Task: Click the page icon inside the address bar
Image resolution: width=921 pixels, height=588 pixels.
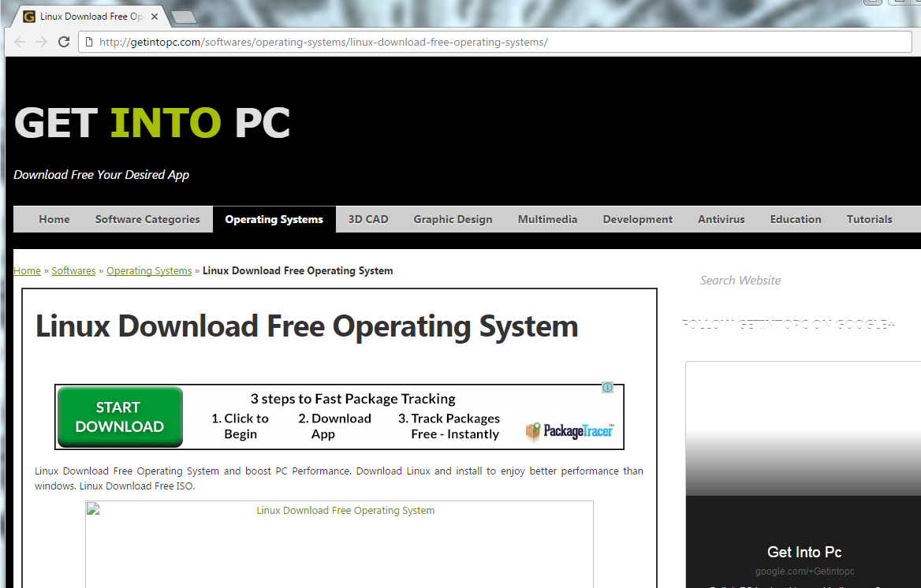Action: [91, 42]
